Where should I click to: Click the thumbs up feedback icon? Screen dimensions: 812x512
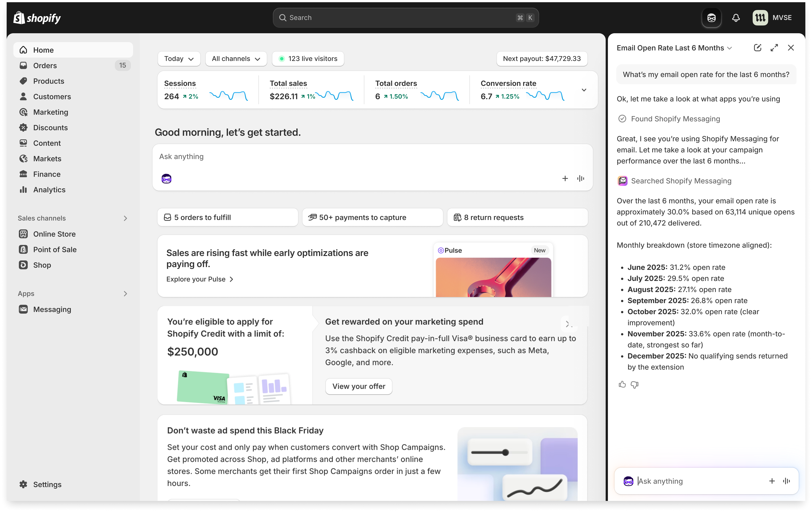pyautogui.click(x=622, y=384)
